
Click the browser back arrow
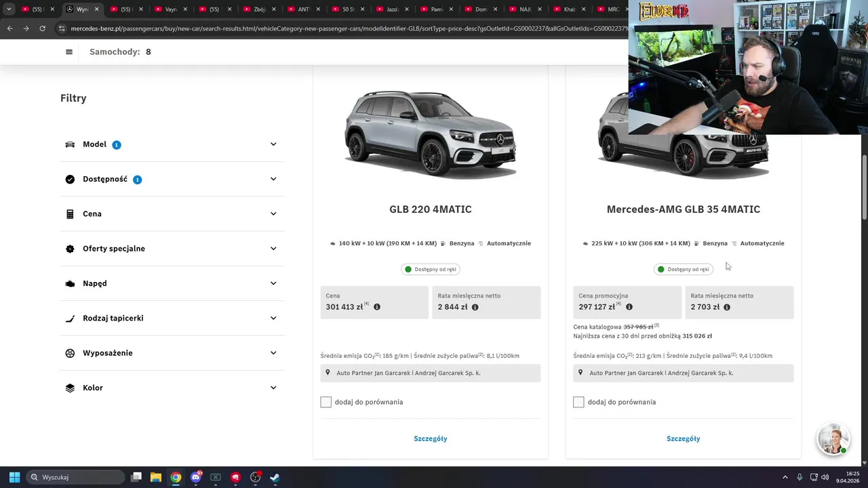coord(9,28)
